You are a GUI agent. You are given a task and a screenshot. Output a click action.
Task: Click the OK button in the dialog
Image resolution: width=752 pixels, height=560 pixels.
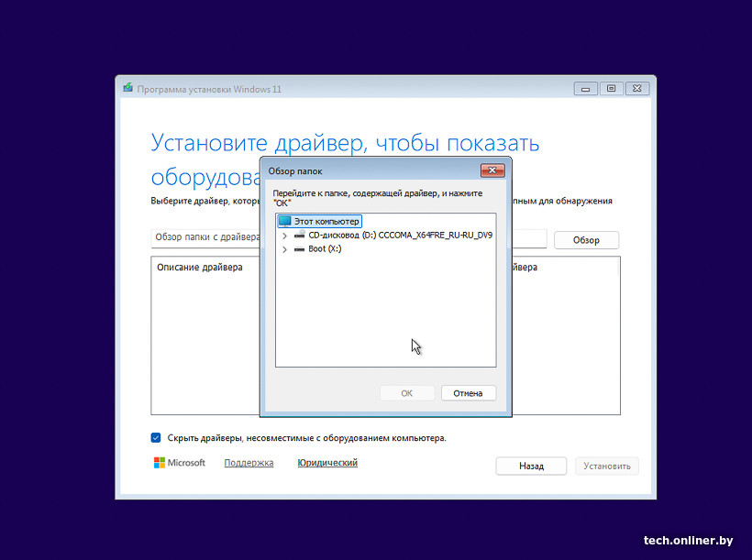point(406,393)
